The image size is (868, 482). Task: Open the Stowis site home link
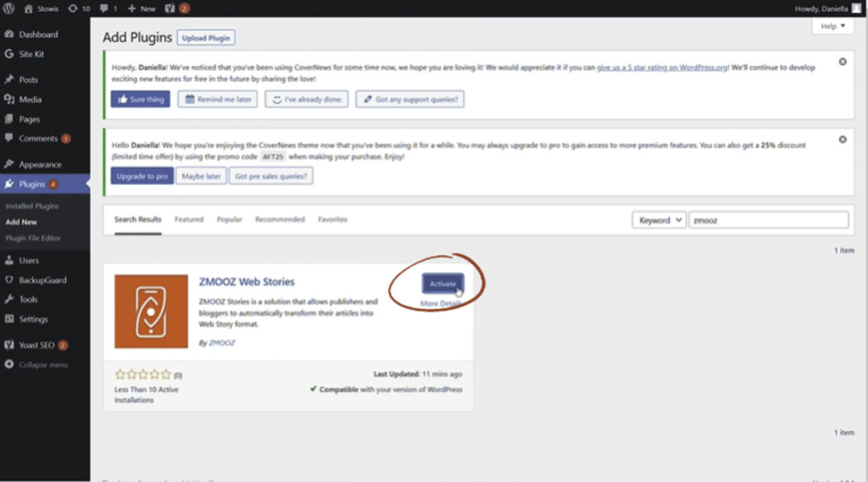(x=42, y=8)
